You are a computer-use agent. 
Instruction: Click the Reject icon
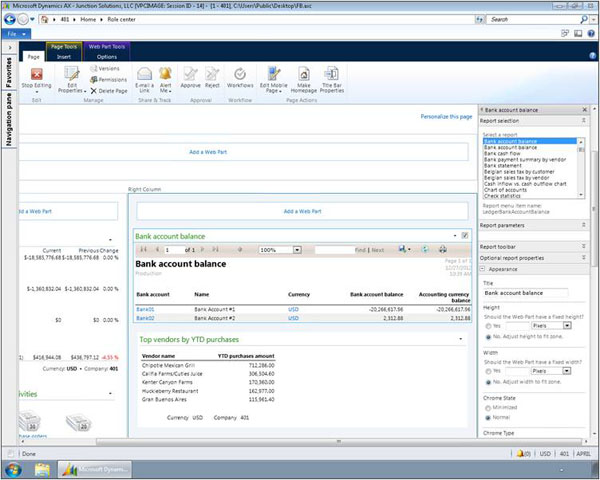pos(212,73)
